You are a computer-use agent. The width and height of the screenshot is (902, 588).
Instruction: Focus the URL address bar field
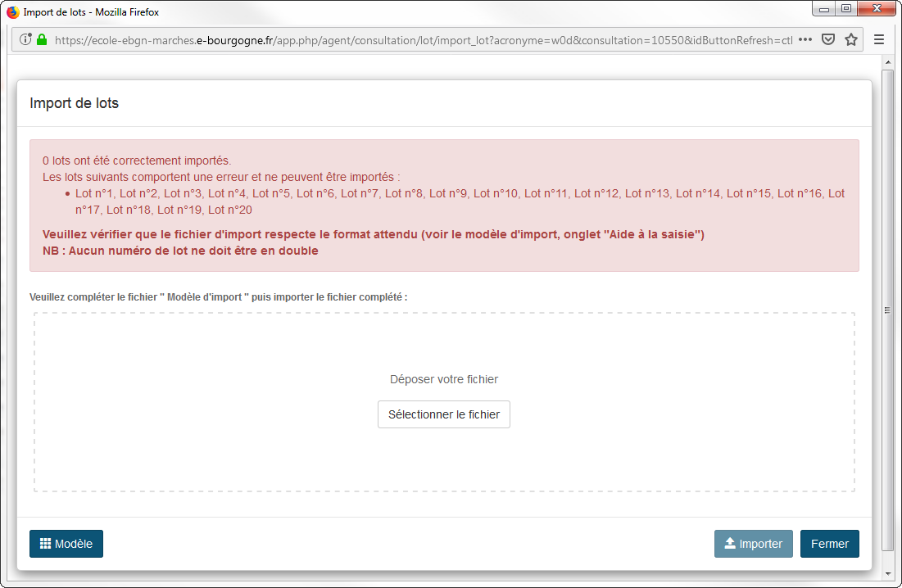(422, 39)
